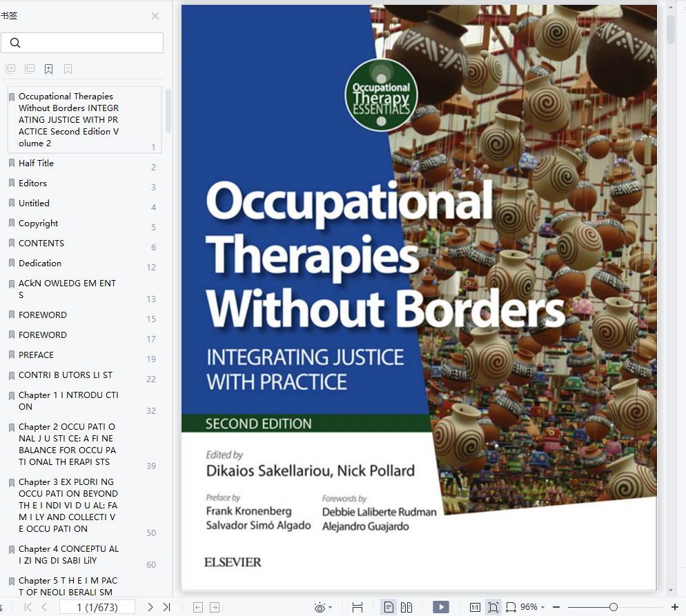Toggle continuous scrolling view
The image size is (686, 616).
click(357, 607)
